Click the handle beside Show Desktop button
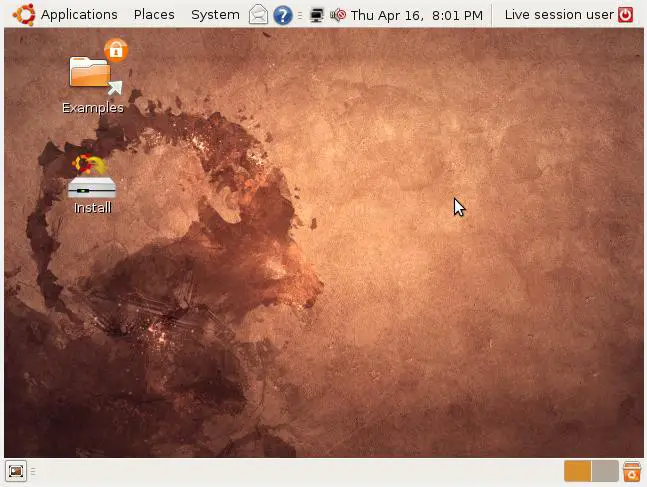This screenshot has height=487, width=647. [33, 471]
